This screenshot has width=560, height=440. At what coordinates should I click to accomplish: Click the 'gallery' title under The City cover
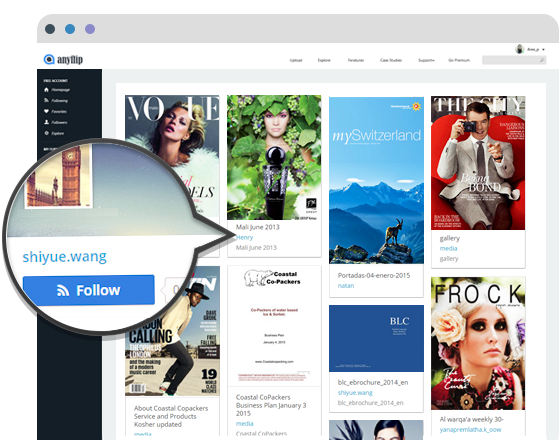(x=449, y=238)
